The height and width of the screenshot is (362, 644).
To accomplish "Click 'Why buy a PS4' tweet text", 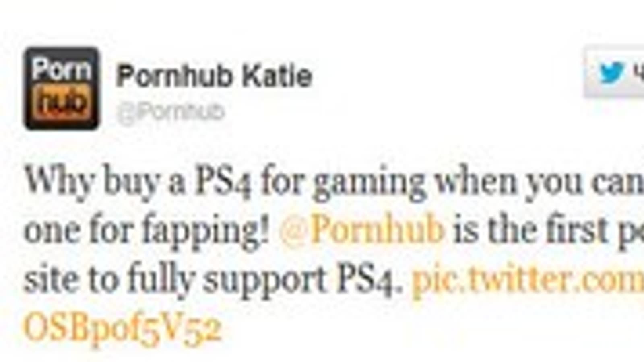I will point(138,182).
